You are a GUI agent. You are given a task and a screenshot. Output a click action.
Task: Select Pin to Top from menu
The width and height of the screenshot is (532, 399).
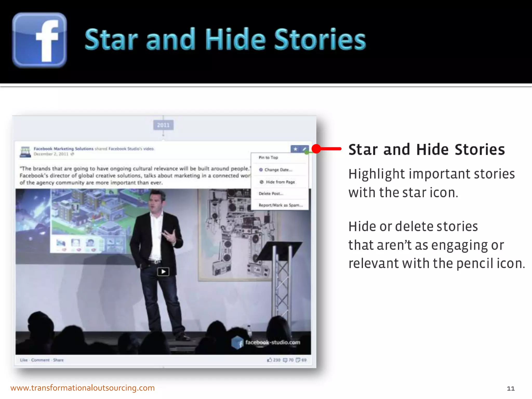tap(268, 157)
